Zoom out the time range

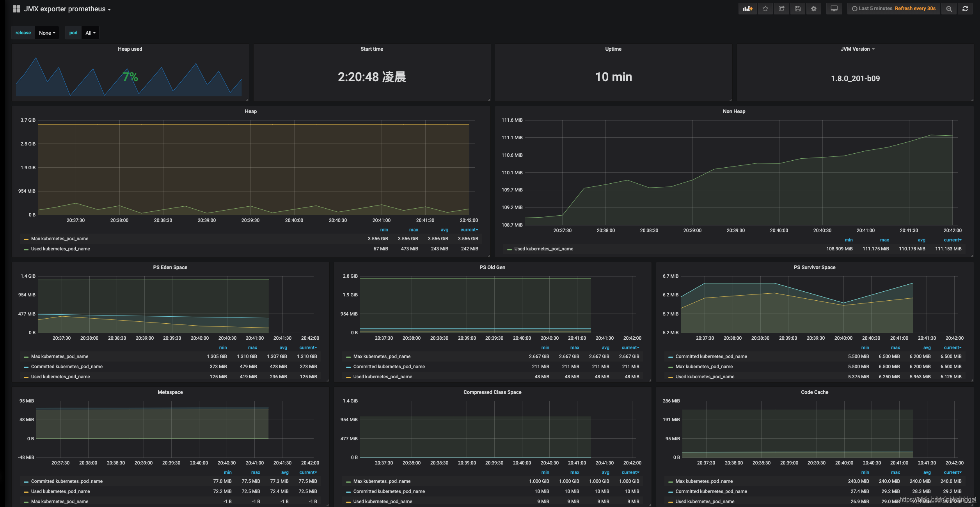point(949,9)
